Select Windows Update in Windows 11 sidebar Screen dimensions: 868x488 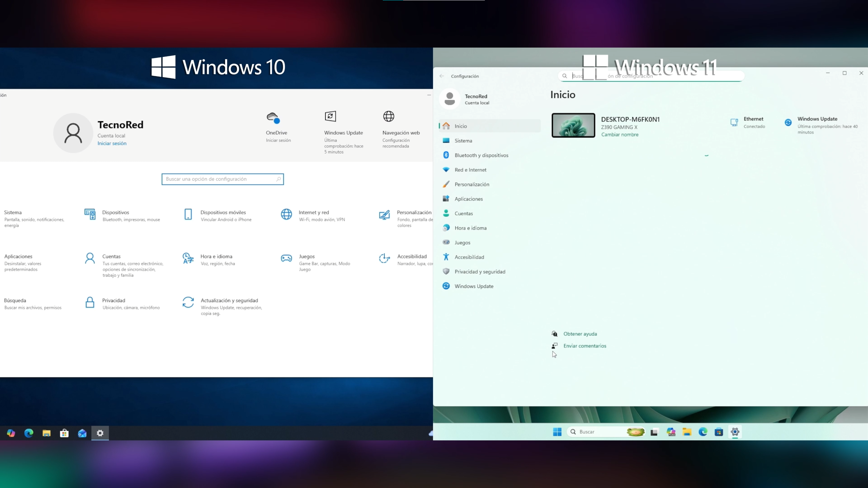pos(490,286)
